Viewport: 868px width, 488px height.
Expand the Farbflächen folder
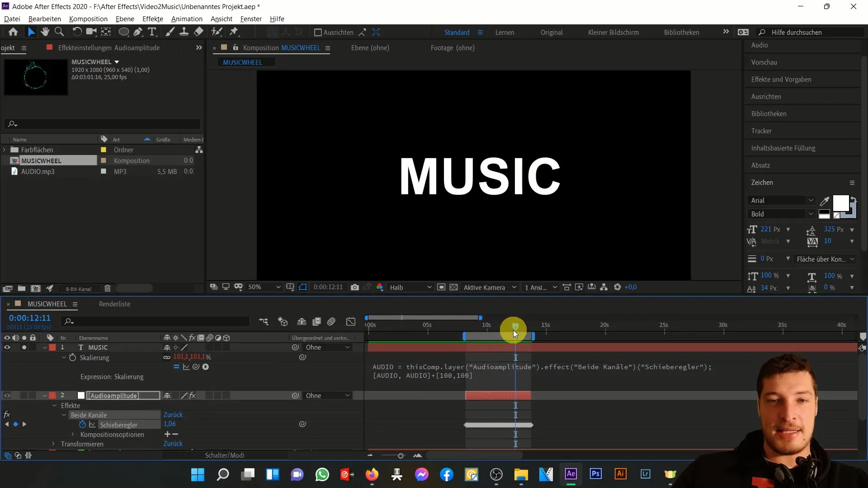[5, 150]
